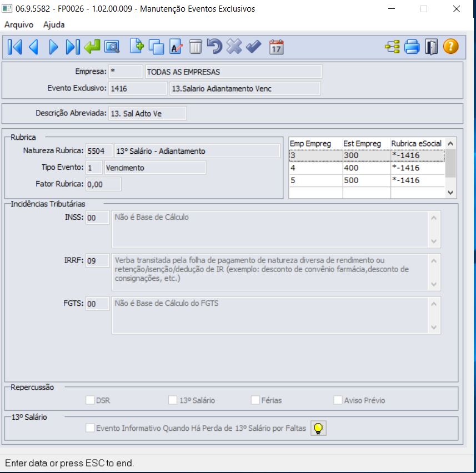Click the FGTS code 00 field
The height and width of the screenshot is (473, 476).
pos(97,304)
